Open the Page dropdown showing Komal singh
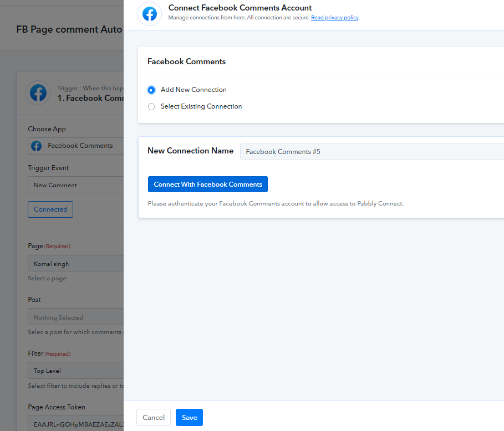Viewport: 504px width, 431px height. point(75,264)
